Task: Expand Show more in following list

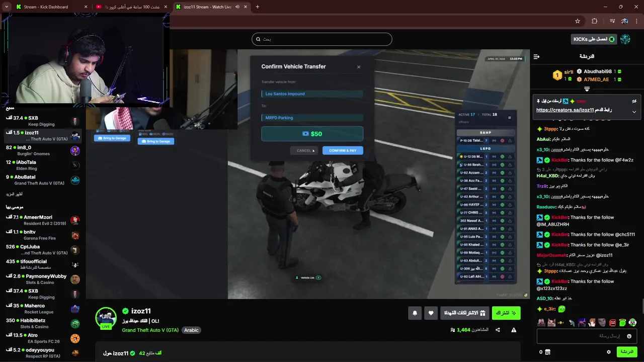Action: [x=14, y=194]
